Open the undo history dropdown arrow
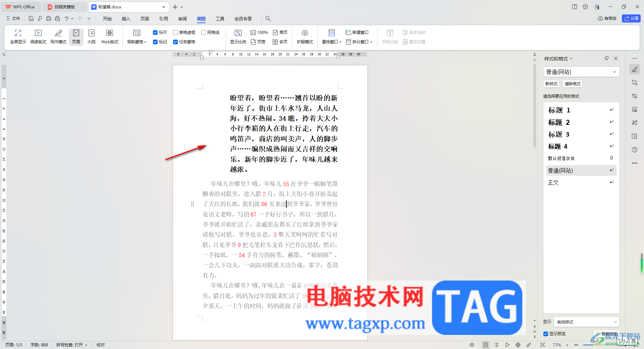Image resolution: width=644 pixels, height=349 pixels. point(72,19)
